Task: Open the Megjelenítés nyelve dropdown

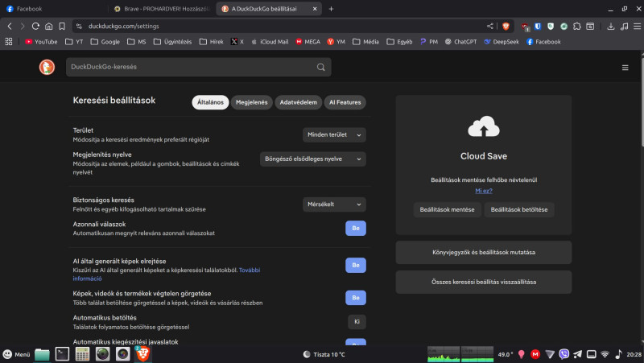Action: tap(313, 159)
